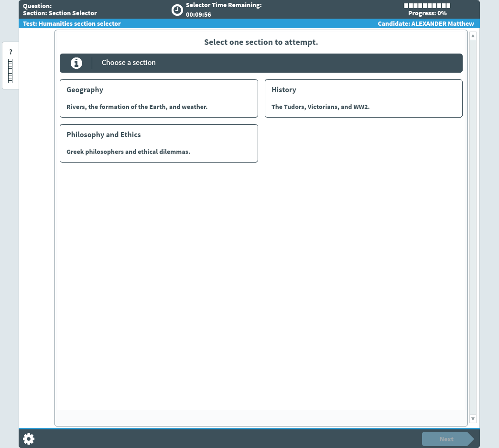Click the "Selector Time Remaining:" label

click(224, 5)
